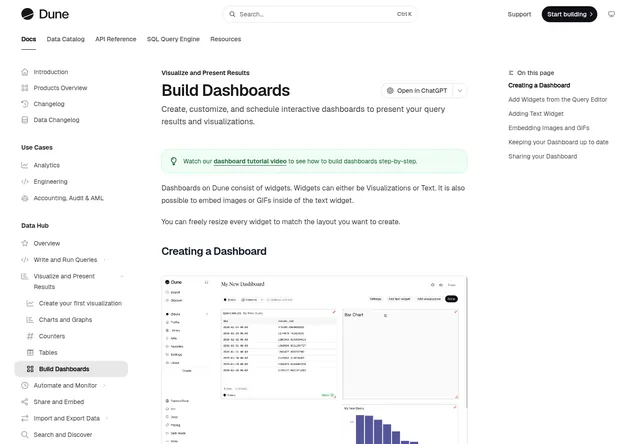Click the Import and Export Data arrows icon
The image size is (640, 444).
[25, 418]
